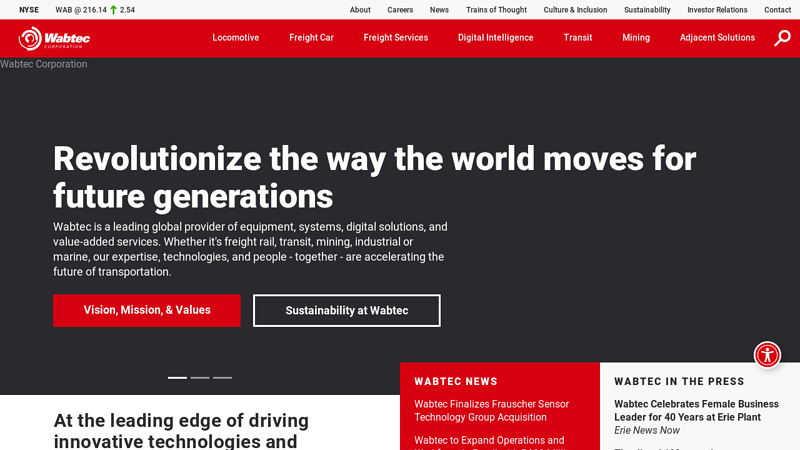Select the second carousel slide indicator
Screen dimensions: 800x450
pos(200,378)
